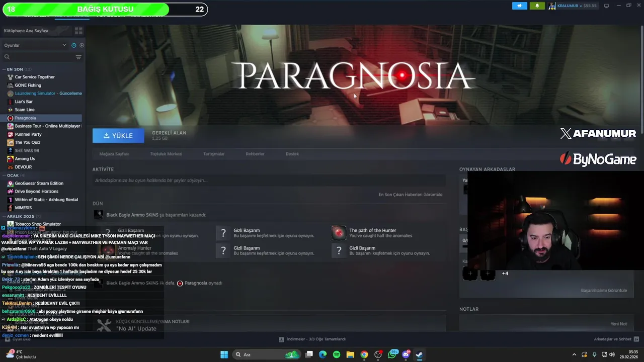Select GONE Fishing in library
The width and height of the screenshot is (644, 362).
28,85
